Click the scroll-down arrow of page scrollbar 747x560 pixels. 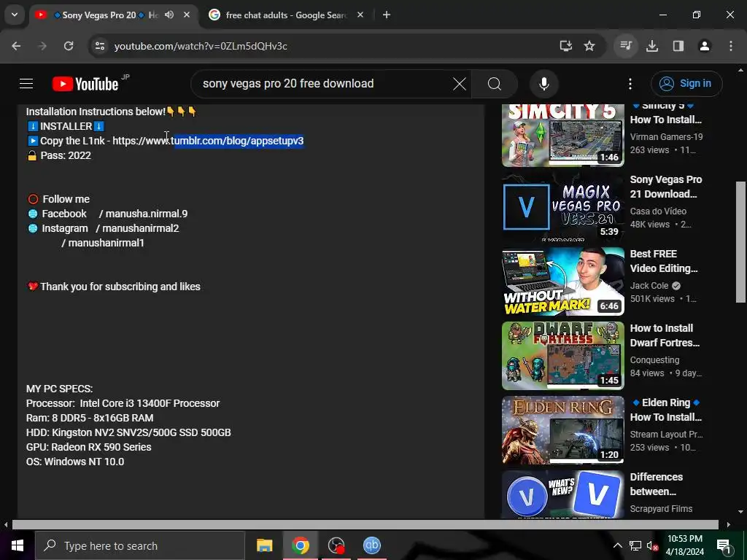740,512
